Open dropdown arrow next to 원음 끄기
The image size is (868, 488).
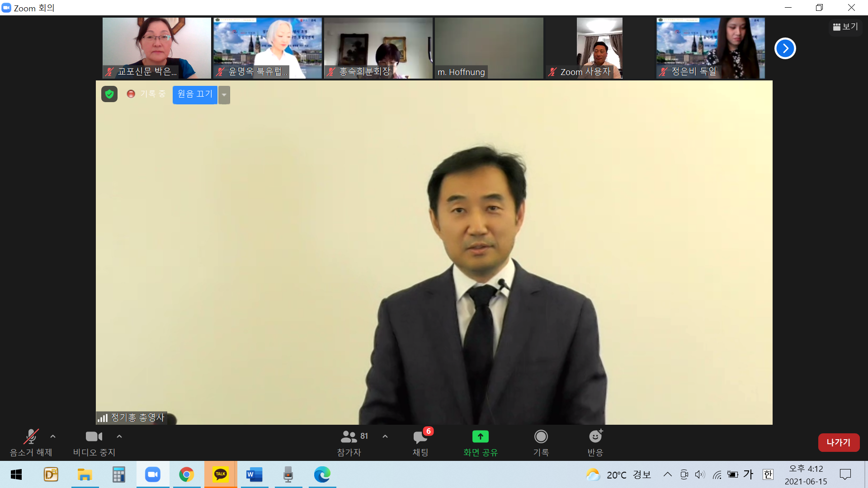coord(224,95)
